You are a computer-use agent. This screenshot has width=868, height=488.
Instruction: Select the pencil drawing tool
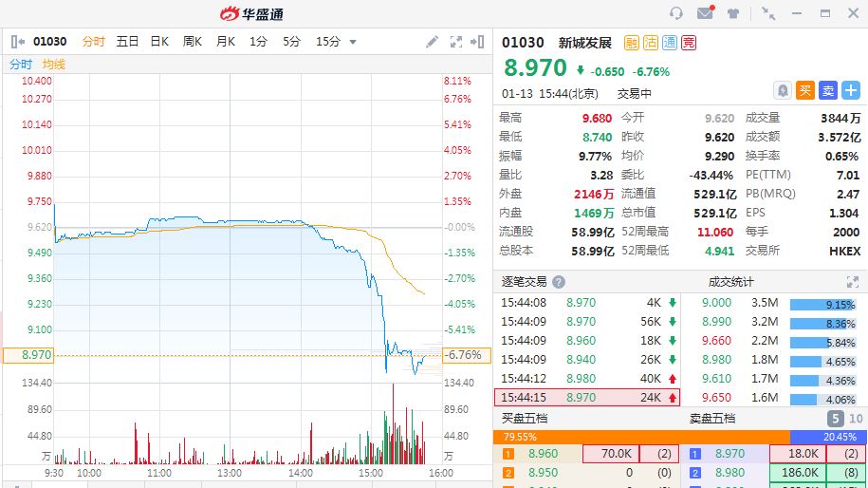(433, 42)
